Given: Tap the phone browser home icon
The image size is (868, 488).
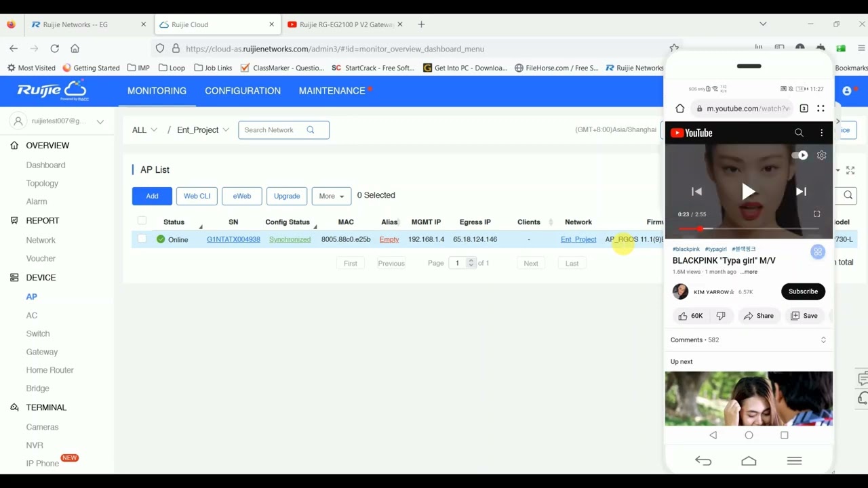Looking at the screenshot, I should (x=679, y=108).
